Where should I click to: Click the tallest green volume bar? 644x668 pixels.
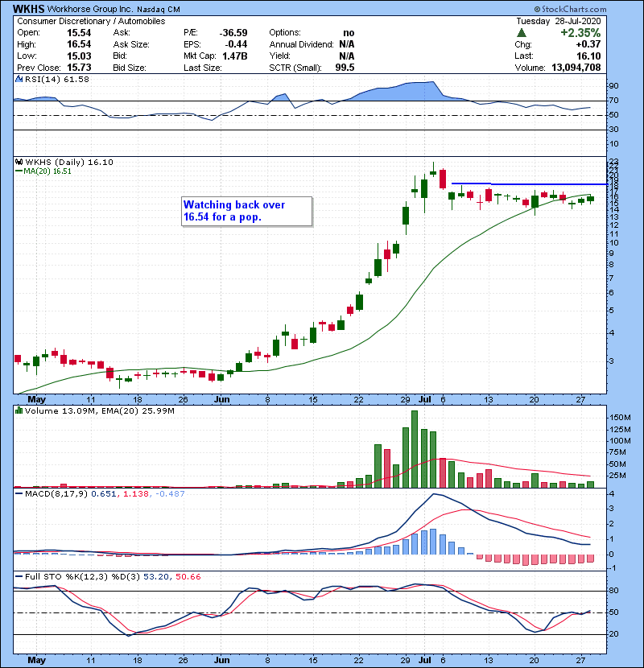point(415,449)
